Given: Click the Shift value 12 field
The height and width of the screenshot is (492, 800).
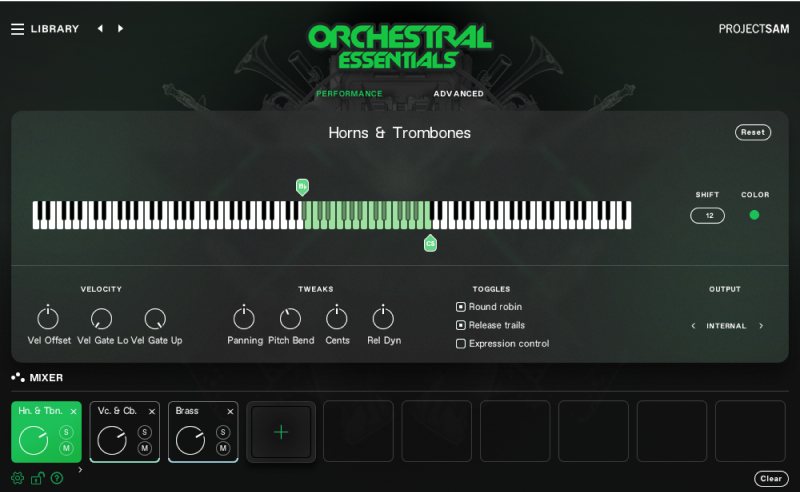Looking at the screenshot, I should [x=707, y=215].
